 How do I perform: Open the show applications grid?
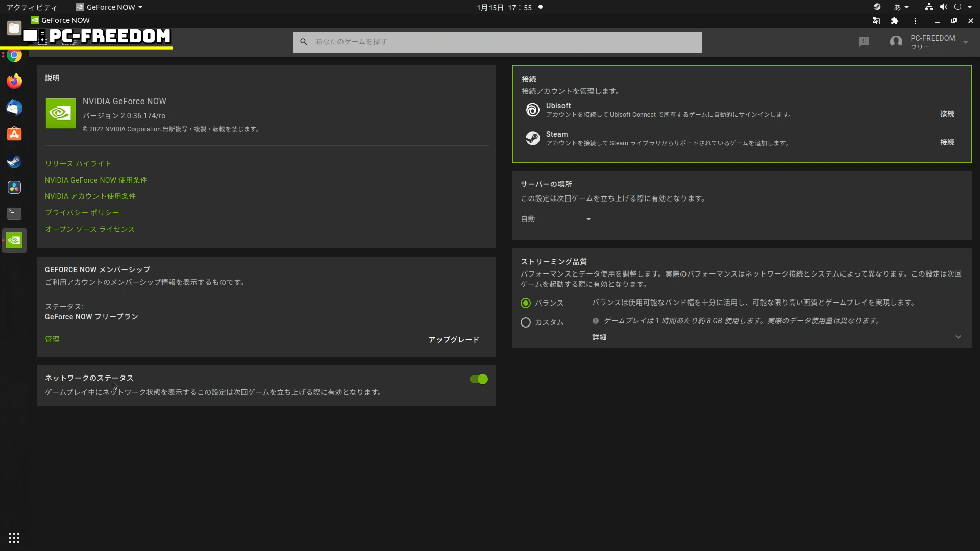point(14,538)
